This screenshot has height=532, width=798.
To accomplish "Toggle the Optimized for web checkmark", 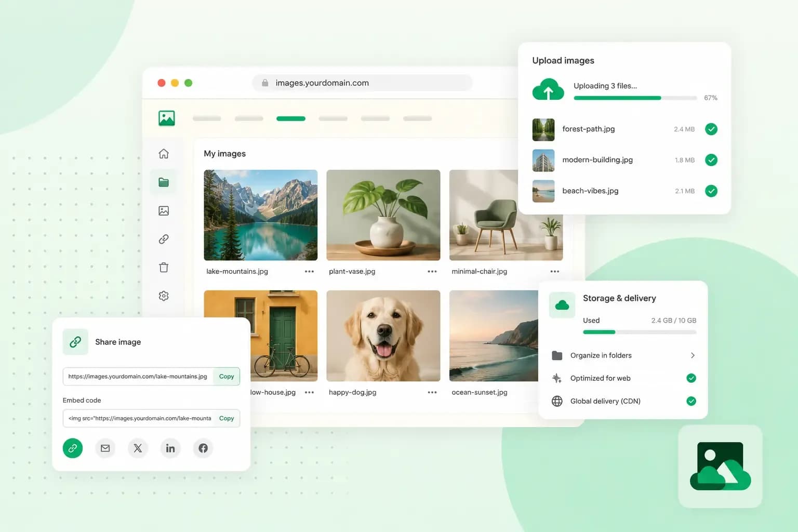I will pyautogui.click(x=691, y=378).
